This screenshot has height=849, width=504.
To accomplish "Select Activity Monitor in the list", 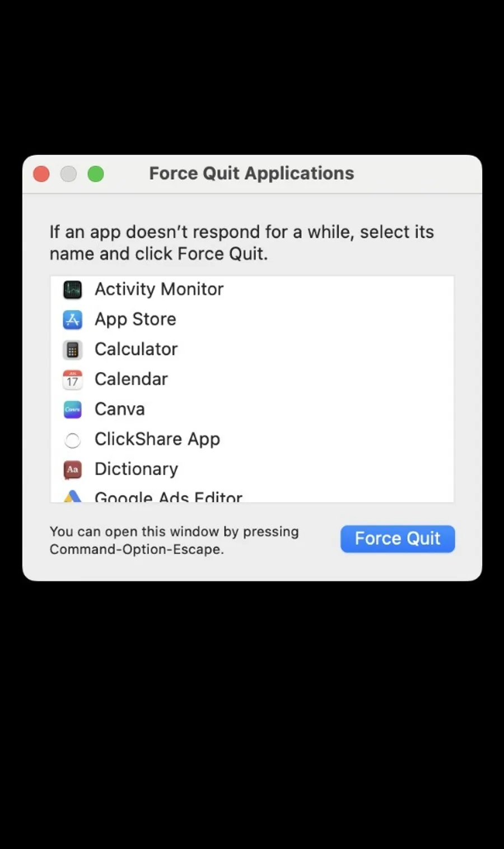I will [159, 289].
